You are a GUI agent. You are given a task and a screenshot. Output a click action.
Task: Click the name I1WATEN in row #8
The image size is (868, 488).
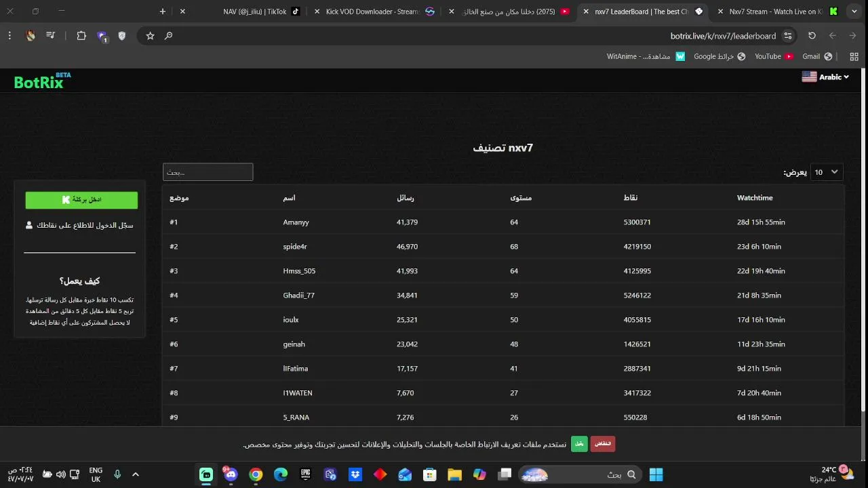[298, 393]
